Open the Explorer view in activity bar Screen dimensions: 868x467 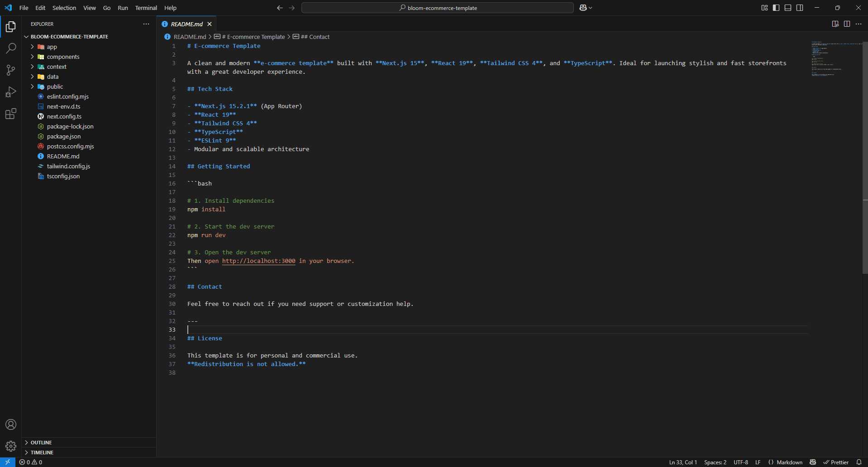pyautogui.click(x=11, y=27)
